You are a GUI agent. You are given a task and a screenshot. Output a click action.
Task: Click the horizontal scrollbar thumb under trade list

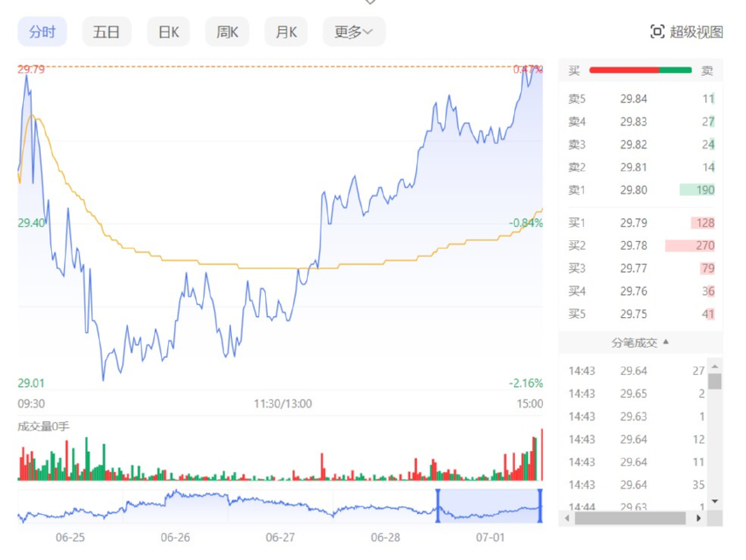click(x=630, y=518)
